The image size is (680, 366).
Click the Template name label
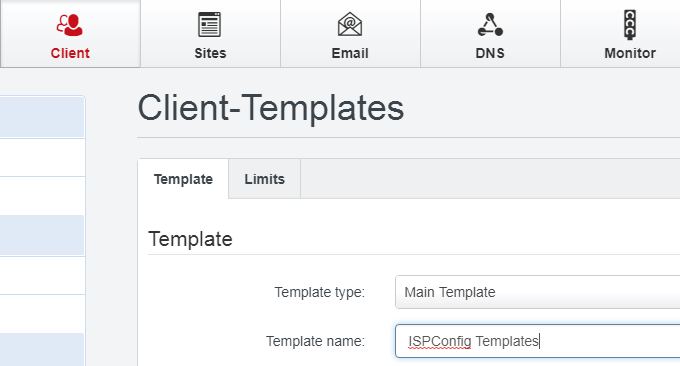coord(315,341)
